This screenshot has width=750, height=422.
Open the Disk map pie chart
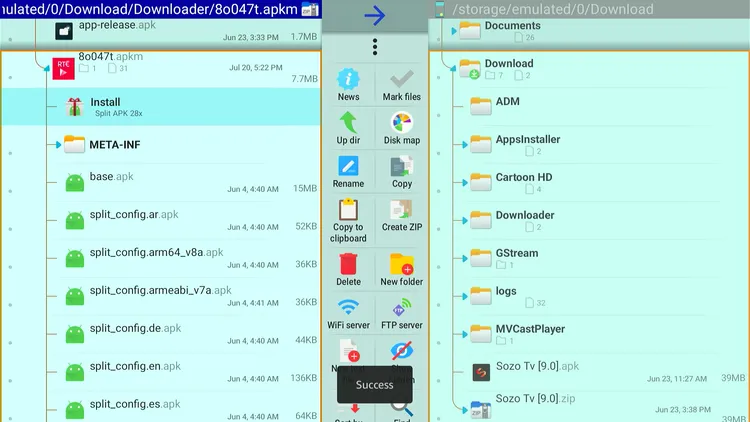[x=401, y=122]
